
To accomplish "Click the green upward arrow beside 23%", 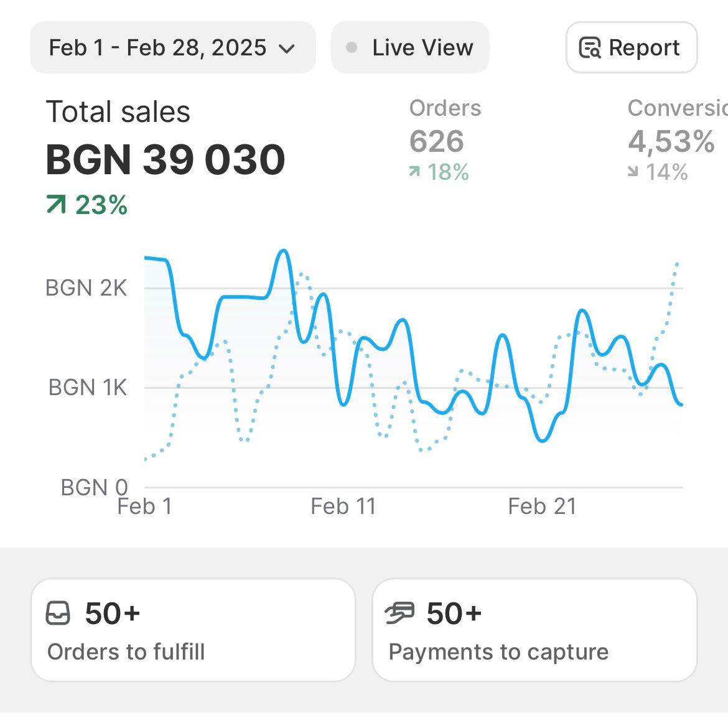I will click(x=56, y=205).
